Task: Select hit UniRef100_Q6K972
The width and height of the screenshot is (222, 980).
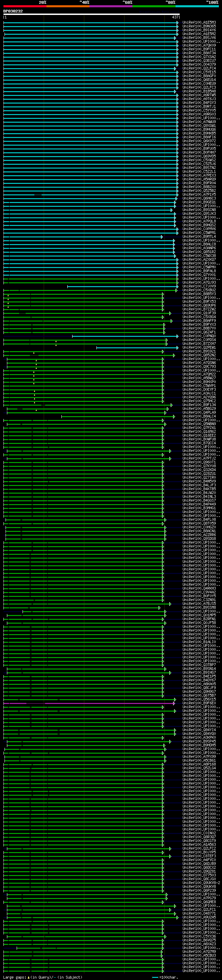Action: (199, 141)
